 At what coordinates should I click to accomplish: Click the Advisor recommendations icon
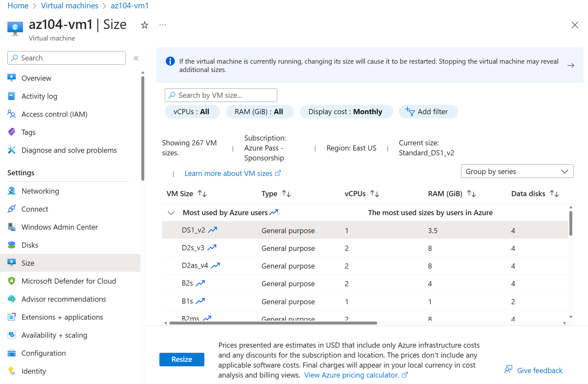12,299
